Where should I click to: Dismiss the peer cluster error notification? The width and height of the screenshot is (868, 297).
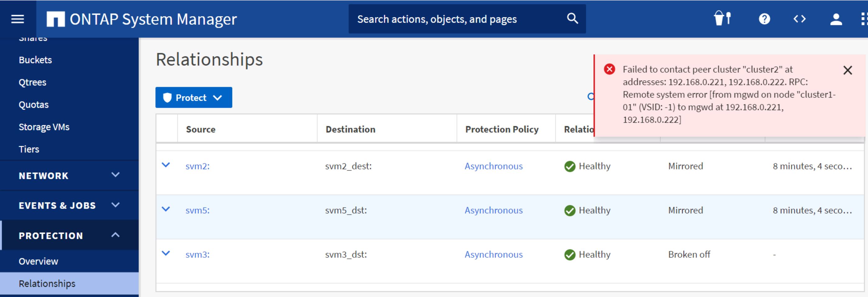coord(848,70)
